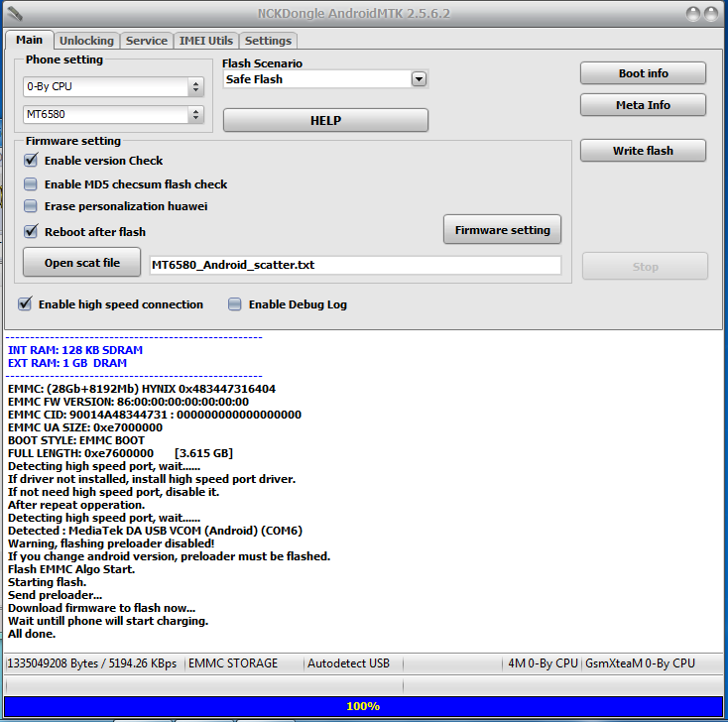728x722 pixels.
Task: Click 'If not need high speed port' line
Action: [x=113, y=492]
